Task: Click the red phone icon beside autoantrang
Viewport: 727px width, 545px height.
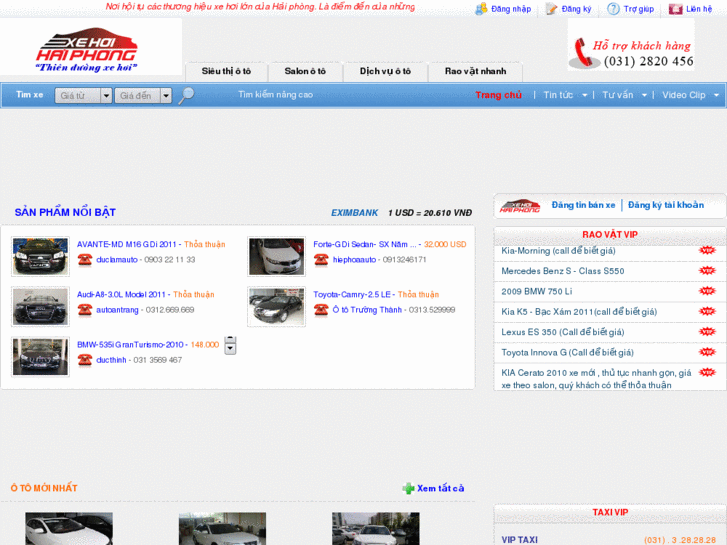Action: 85,310
